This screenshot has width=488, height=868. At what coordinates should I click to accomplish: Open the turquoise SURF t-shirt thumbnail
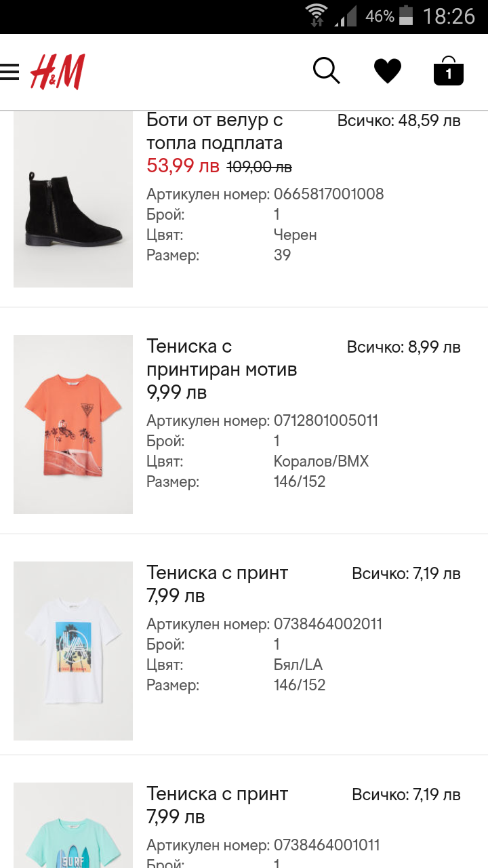click(x=73, y=827)
